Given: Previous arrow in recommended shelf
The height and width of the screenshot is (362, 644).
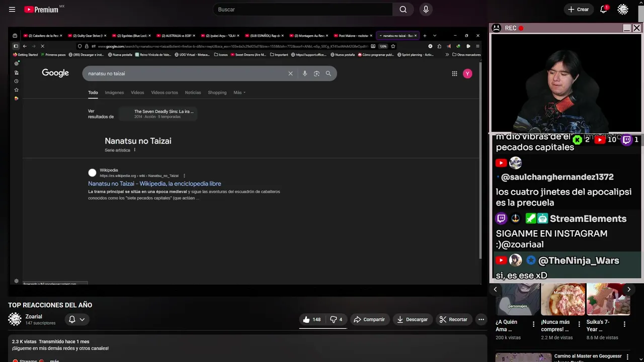Looking at the screenshot, I should coord(495,289).
